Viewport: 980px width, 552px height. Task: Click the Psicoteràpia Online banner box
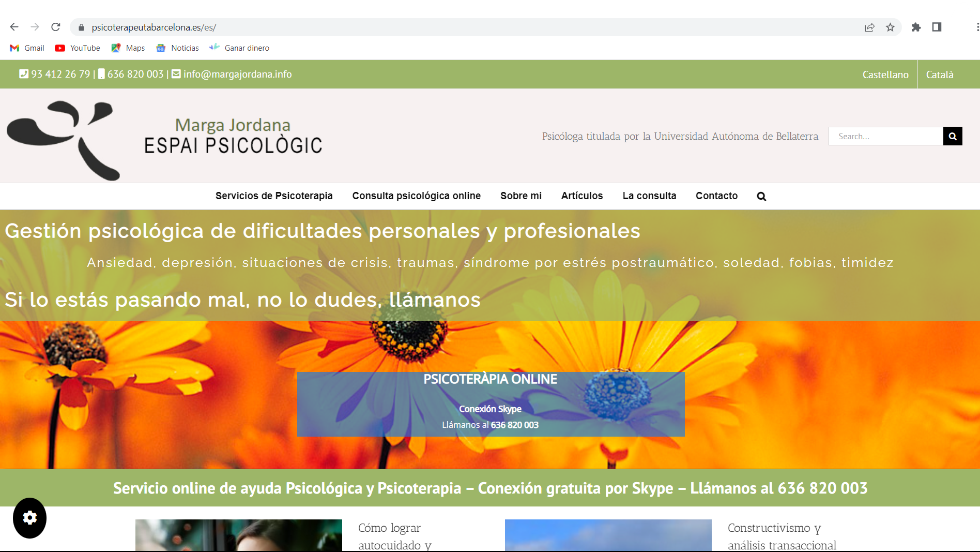click(491, 404)
